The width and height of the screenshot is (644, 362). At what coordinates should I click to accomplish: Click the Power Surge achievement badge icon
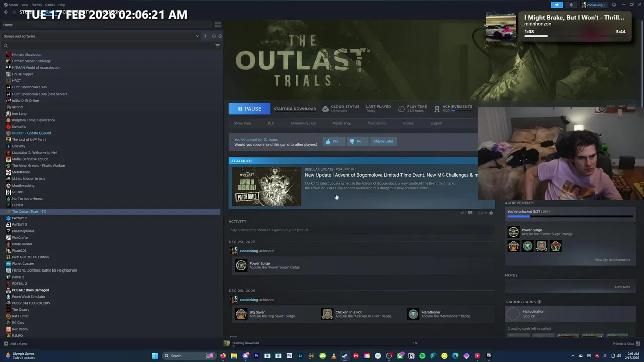(x=241, y=265)
